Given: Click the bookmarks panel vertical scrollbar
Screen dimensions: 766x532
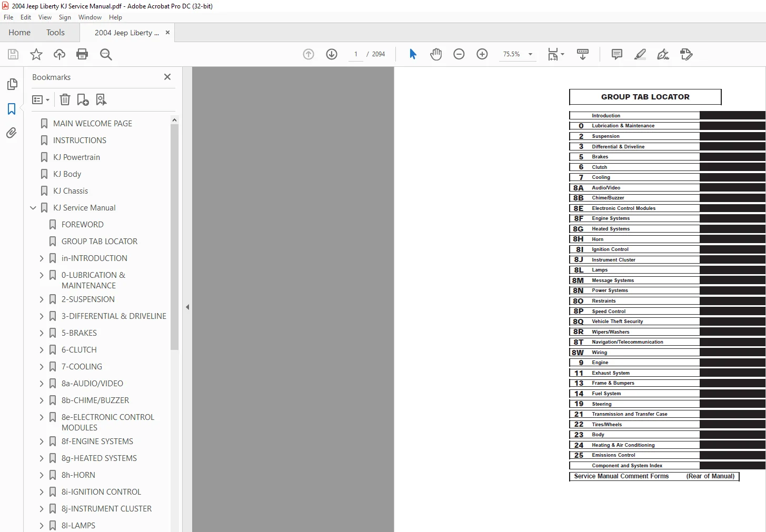Looking at the screenshot, I should click(174, 237).
